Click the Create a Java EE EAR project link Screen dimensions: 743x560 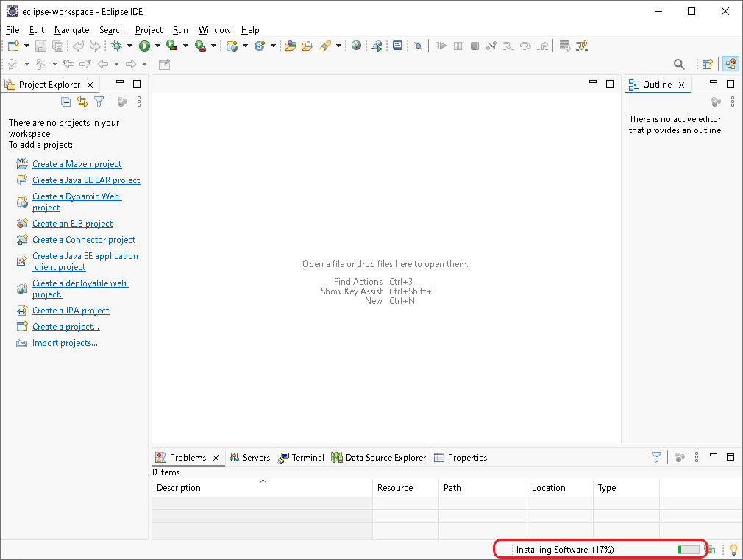tap(86, 180)
